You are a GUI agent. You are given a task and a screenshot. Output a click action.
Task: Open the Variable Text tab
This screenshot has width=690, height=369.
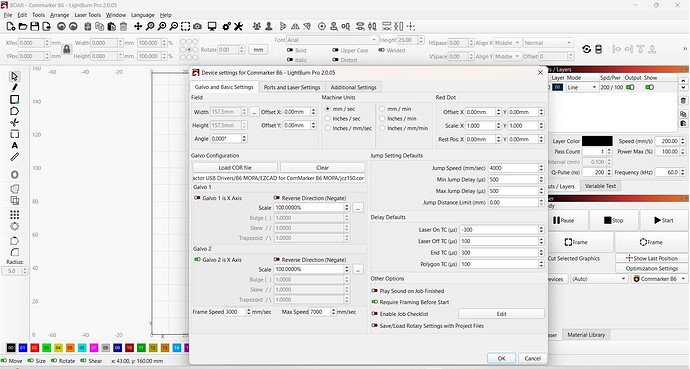(x=600, y=186)
